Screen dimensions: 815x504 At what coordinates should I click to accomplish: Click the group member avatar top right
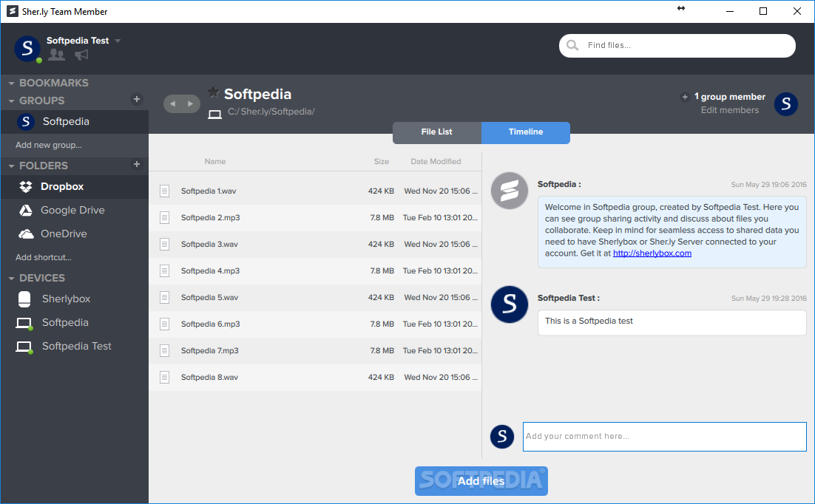point(786,104)
